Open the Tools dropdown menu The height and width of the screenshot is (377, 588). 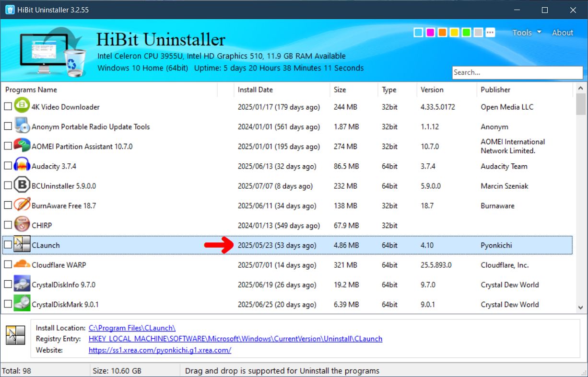tap(527, 33)
